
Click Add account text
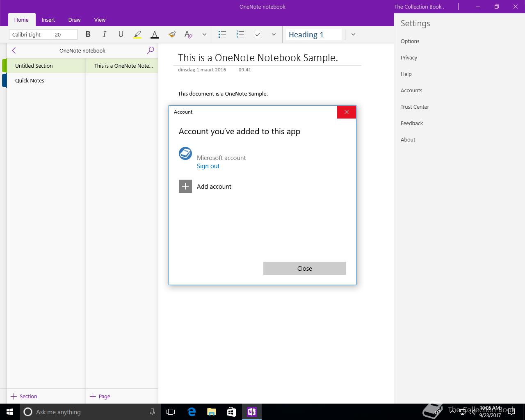(x=214, y=186)
